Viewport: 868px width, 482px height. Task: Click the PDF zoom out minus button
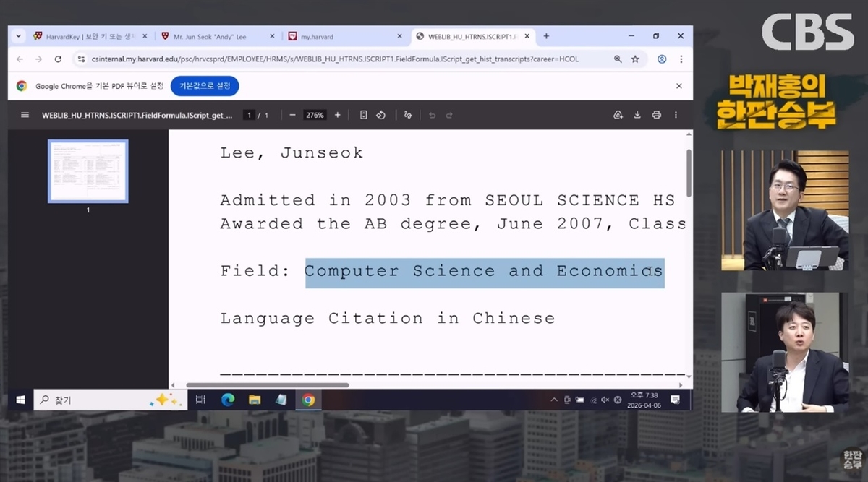[292, 115]
